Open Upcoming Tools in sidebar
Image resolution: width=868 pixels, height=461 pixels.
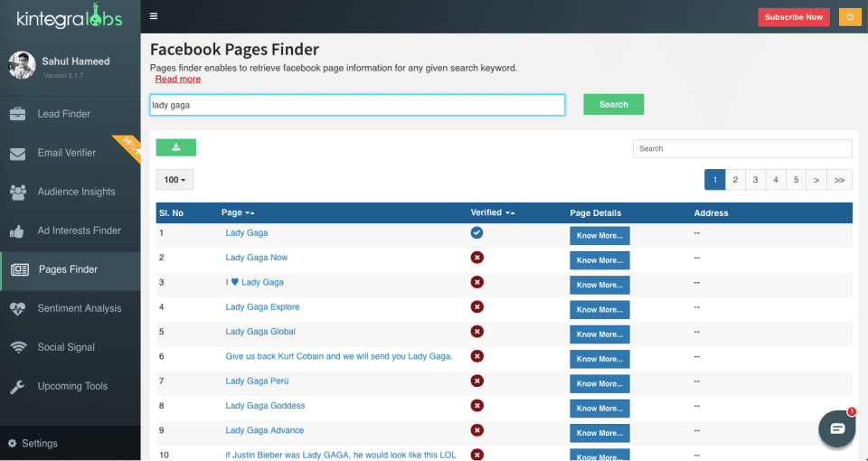(x=71, y=386)
